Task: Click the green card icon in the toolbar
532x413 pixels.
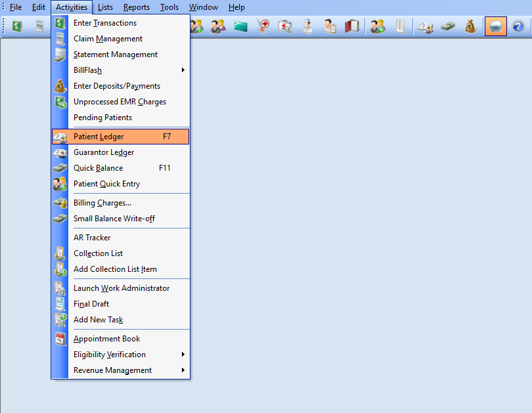Action: point(240,26)
